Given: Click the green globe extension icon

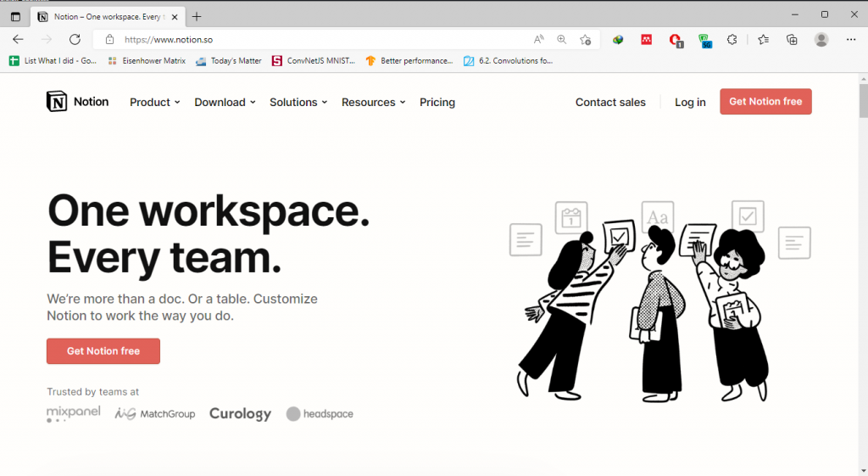Looking at the screenshot, I should point(618,39).
